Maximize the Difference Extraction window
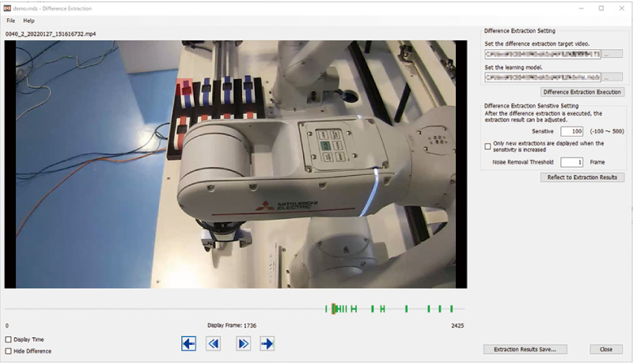Screen dimensions: 633x364 click(x=601, y=8)
